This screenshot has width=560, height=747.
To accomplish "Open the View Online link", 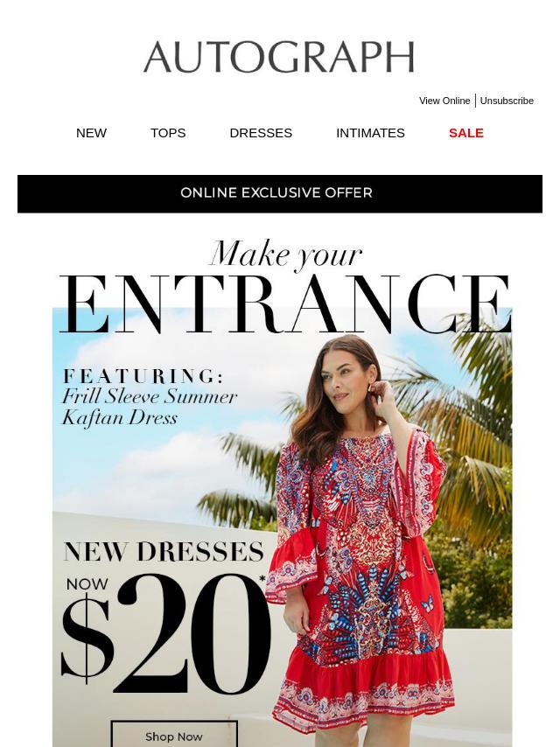I will pyautogui.click(x=444, y=101).
